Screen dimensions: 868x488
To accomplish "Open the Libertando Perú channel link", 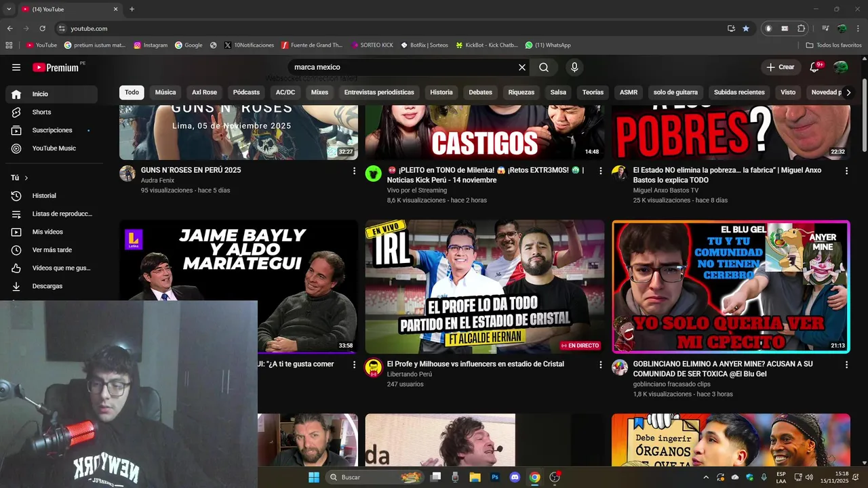I will 410,374.
